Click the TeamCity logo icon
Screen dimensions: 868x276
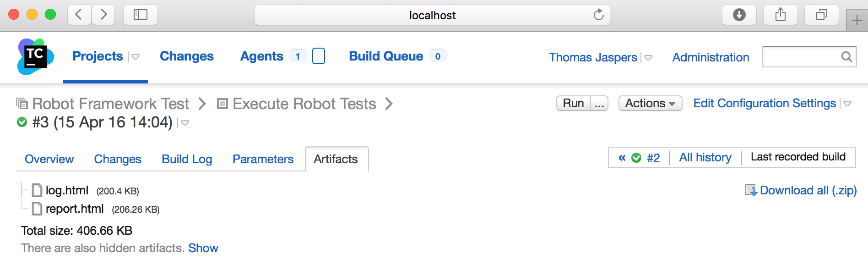point(35,57)
